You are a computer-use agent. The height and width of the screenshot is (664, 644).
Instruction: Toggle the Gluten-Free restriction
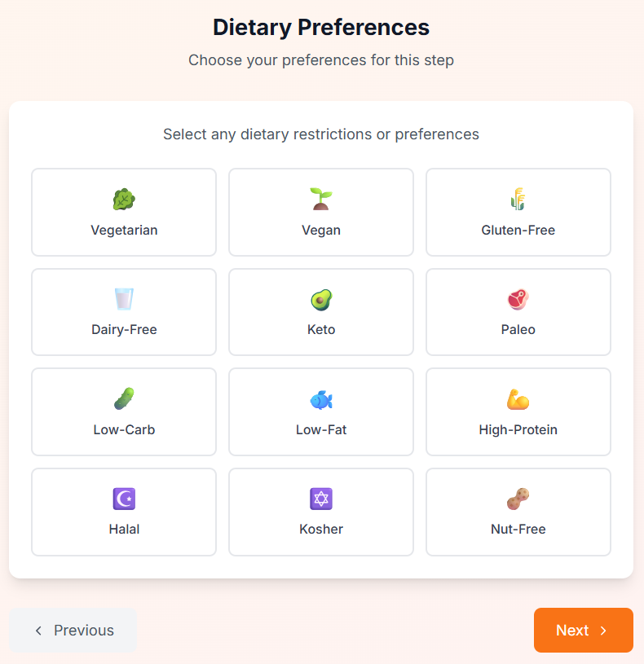[518, 213]
